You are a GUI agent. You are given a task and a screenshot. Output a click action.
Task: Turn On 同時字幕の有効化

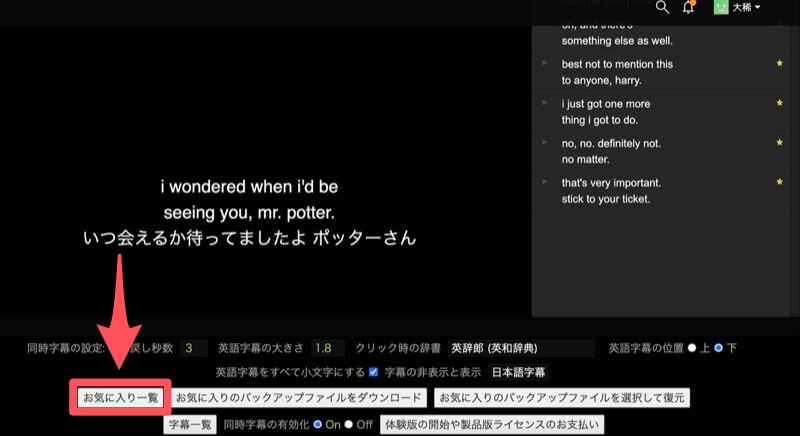[x=318, y=424]
